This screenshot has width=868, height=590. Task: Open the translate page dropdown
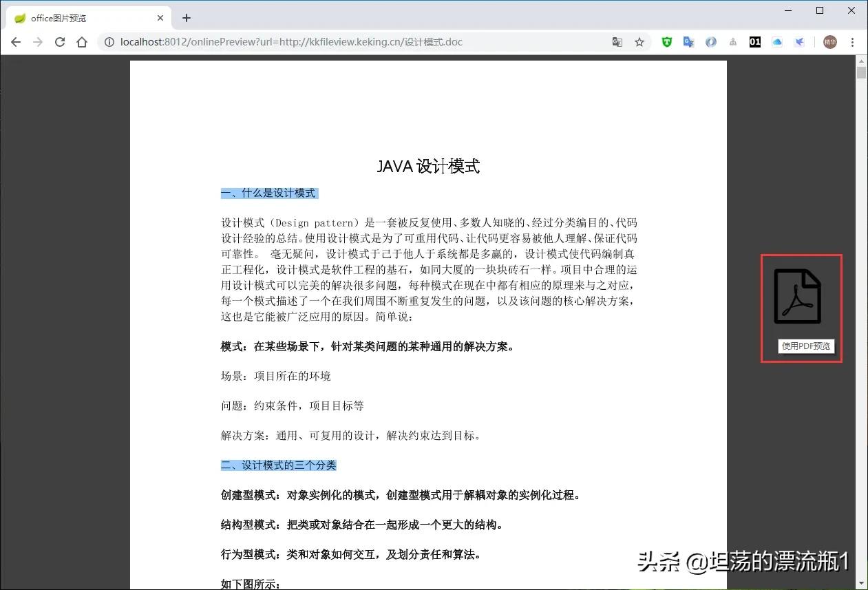point(617,41)
